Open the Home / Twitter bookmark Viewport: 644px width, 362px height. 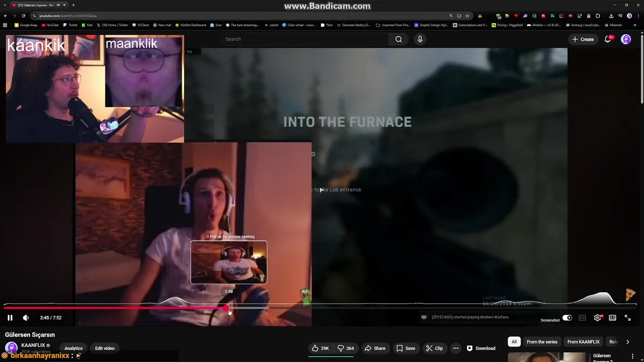pos(112,25)
